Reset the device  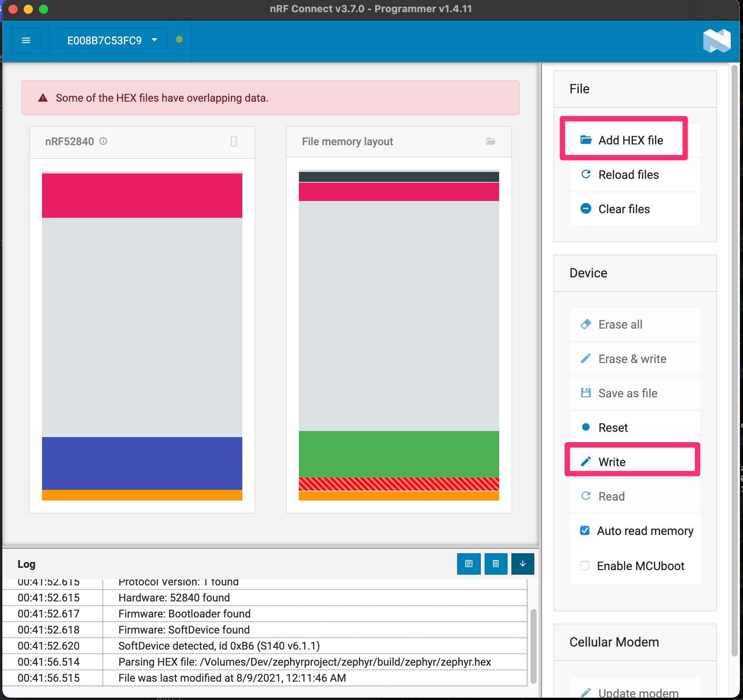click(x=635, y=428)
